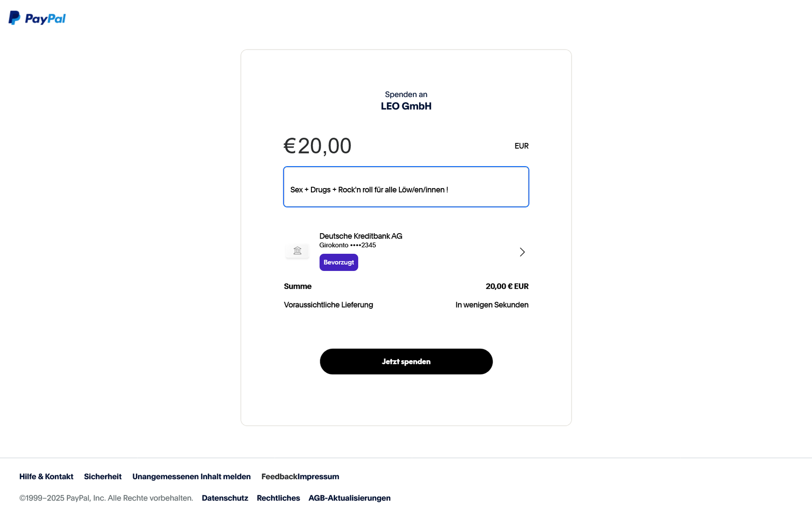Click the LEO GmbH recipient name
Viewport: 812px width, 526px height.
point(406,107)
